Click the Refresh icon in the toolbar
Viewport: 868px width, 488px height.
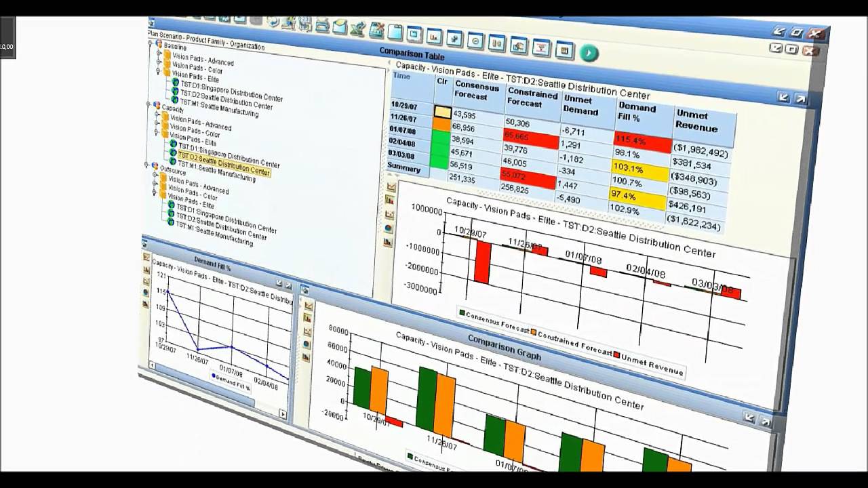(x=273, y=21)
